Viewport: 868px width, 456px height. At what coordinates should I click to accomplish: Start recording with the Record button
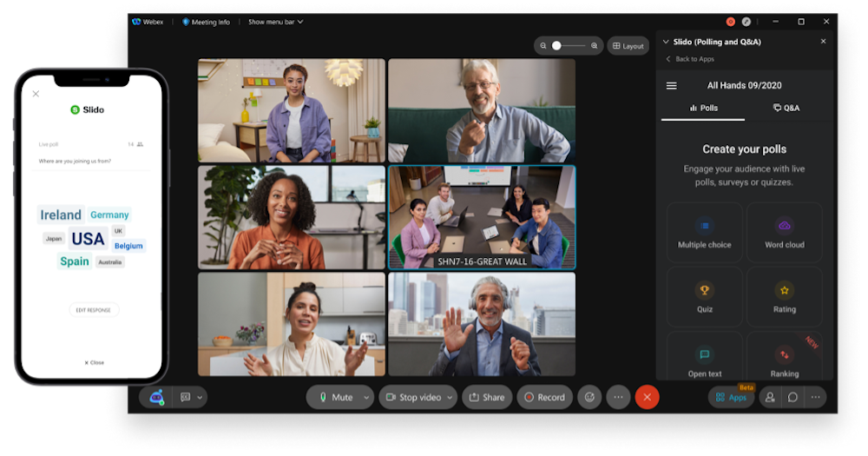click(x=545, y=397)
